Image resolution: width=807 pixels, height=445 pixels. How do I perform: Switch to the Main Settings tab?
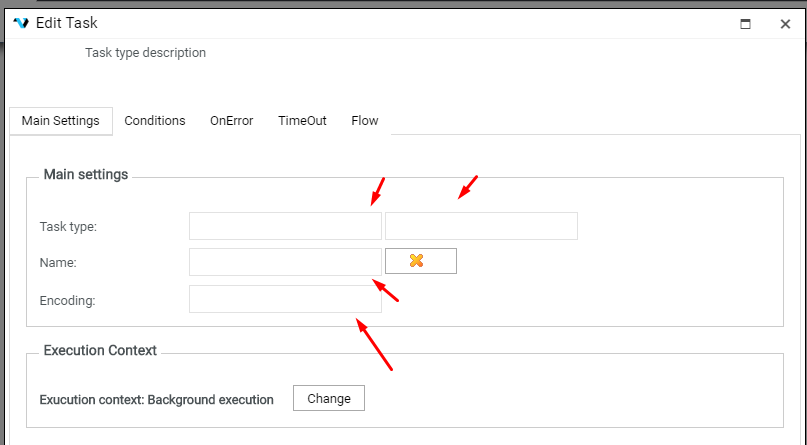point(61,121)
